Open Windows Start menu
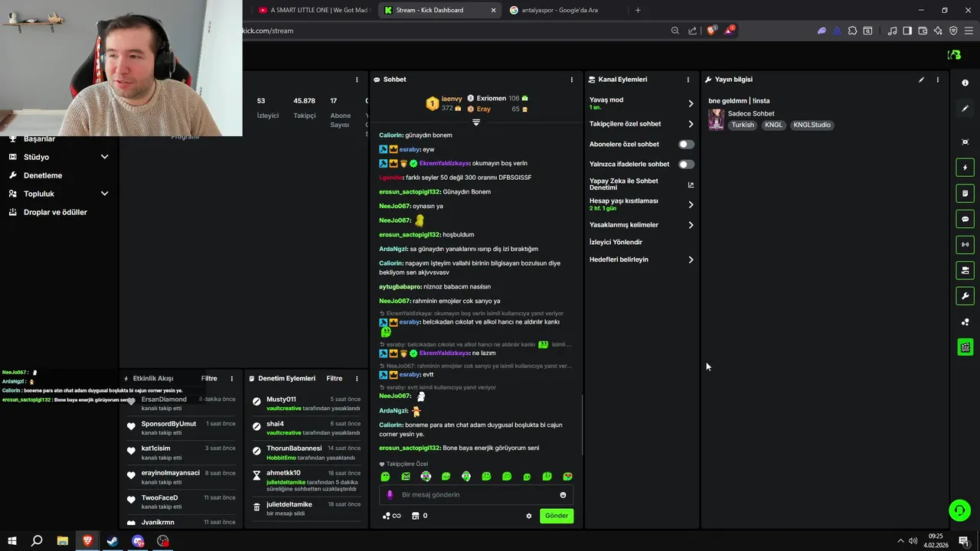 (x=11, y=541)
